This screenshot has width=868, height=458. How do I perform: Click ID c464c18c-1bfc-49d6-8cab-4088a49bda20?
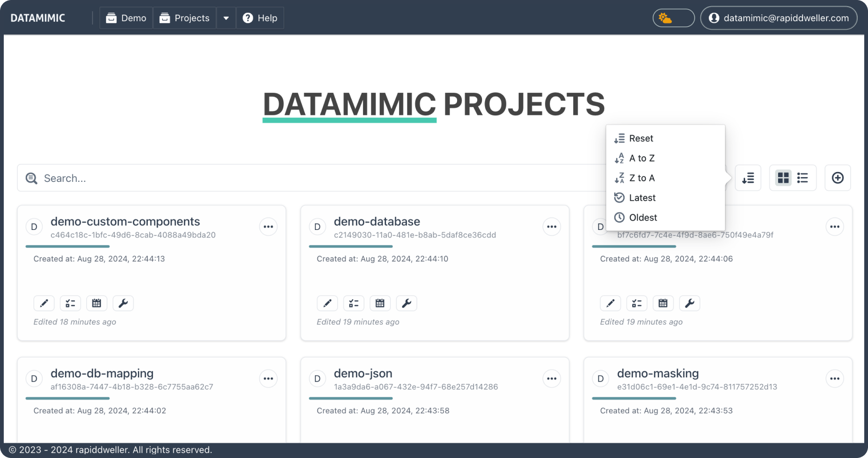133,235
